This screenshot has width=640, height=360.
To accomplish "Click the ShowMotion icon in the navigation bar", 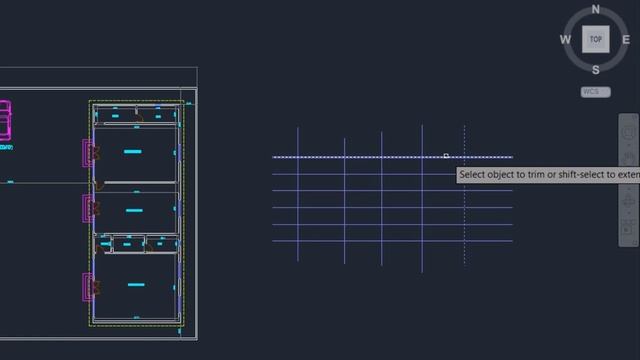I will pos(629,228).
